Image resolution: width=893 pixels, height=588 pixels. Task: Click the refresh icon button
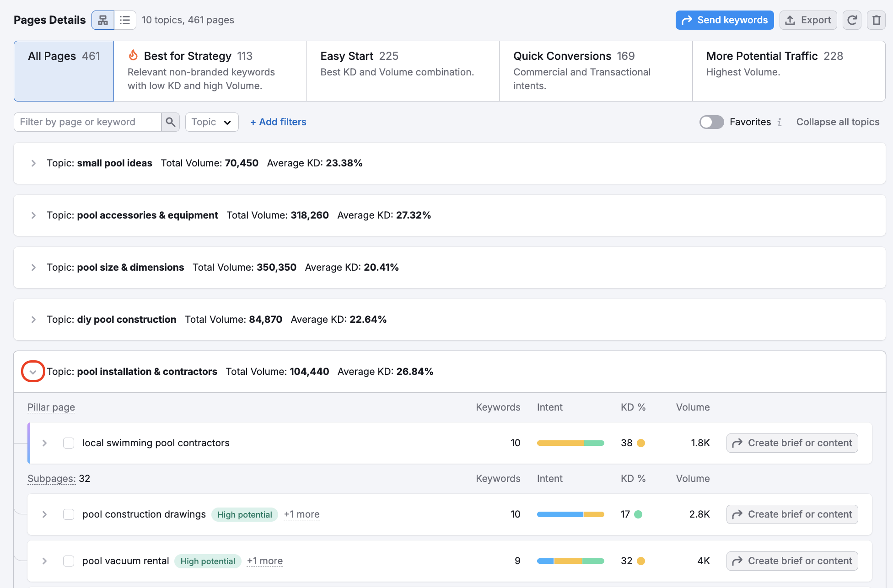852,20
